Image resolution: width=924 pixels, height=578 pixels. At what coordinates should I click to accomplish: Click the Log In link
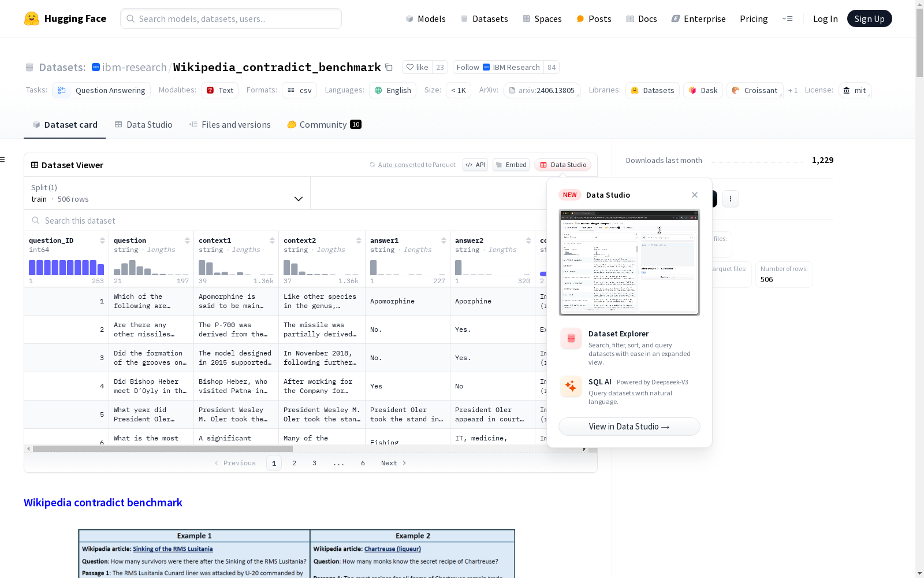pyautogui.click(x=825, y=18)
